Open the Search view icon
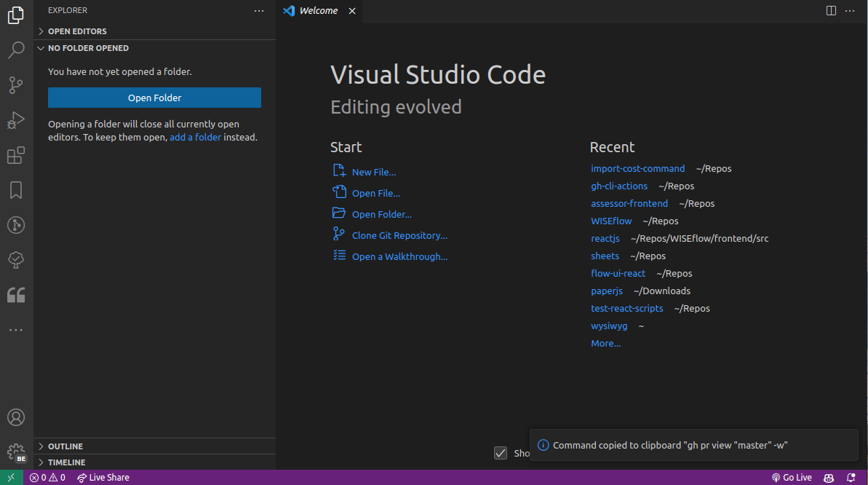 [16, 50]
